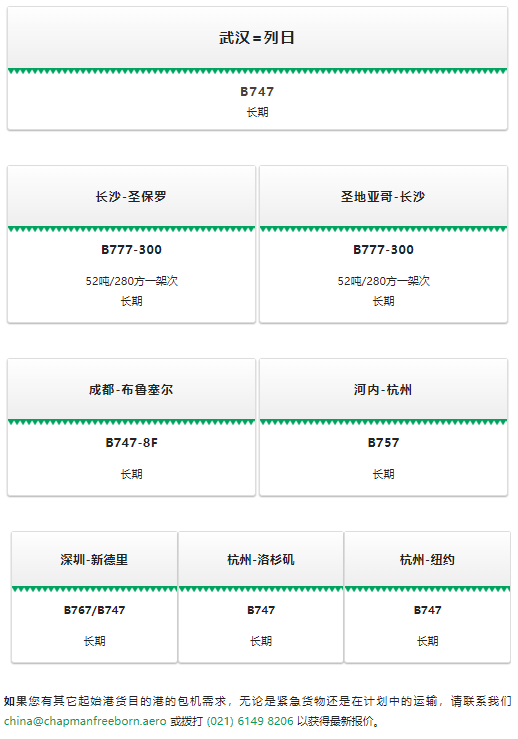Viewport: 518px width, 739px height.
Task: Select 52吨/280方一架次 in the 长沙-圣保罗 card
Action: coord(132,281)
